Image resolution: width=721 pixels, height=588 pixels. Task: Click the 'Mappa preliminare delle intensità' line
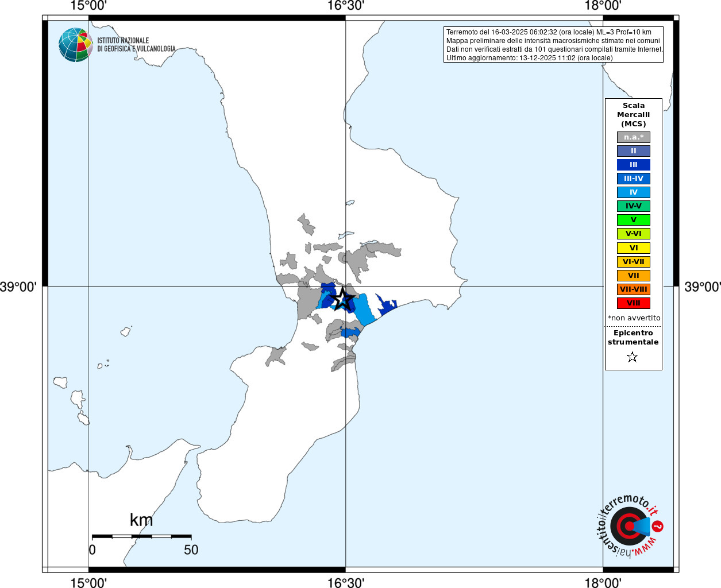(x=553, y=41)
